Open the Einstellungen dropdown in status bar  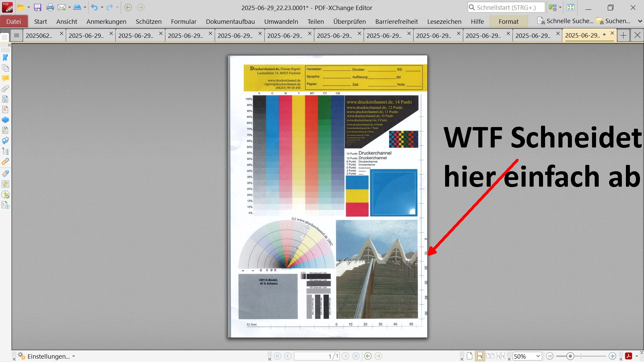coord(47,356)
